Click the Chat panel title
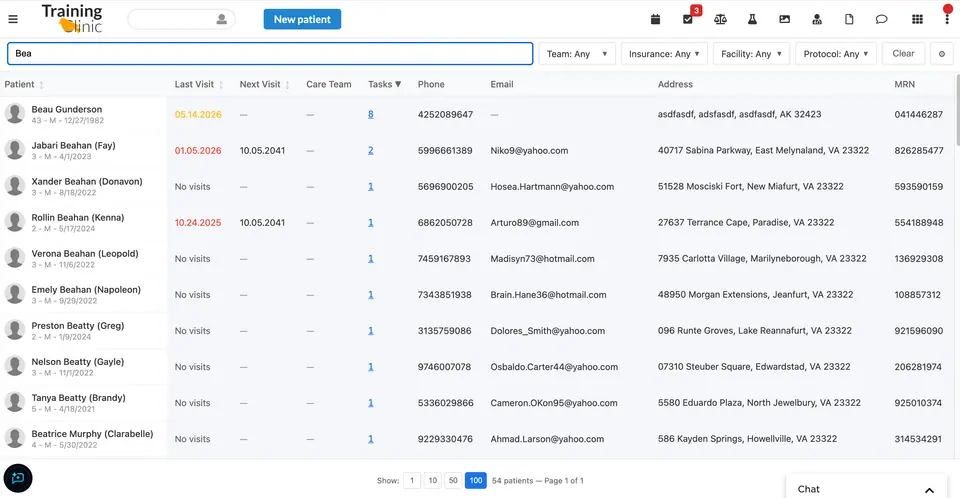Viewport: 960px width, 498px height. [808, 489]
